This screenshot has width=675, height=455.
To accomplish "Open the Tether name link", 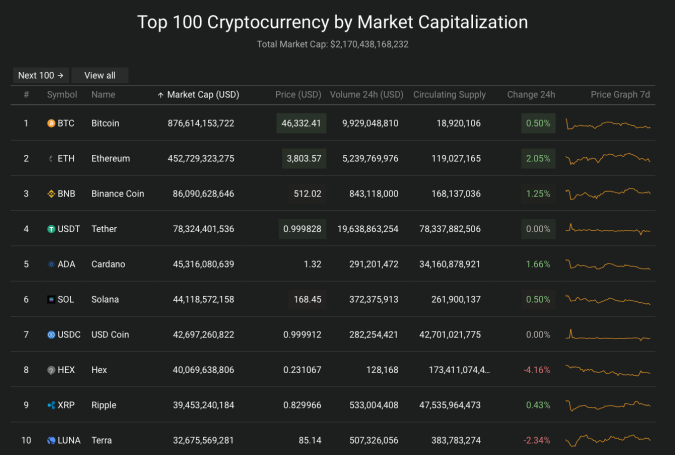I will [x=104, y=229].
